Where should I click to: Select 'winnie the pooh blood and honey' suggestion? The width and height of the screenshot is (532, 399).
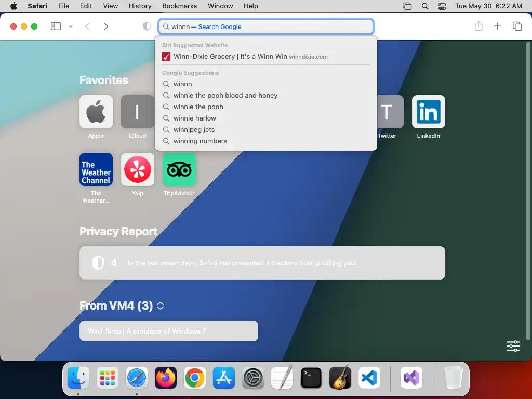click(x=266, y=96)
